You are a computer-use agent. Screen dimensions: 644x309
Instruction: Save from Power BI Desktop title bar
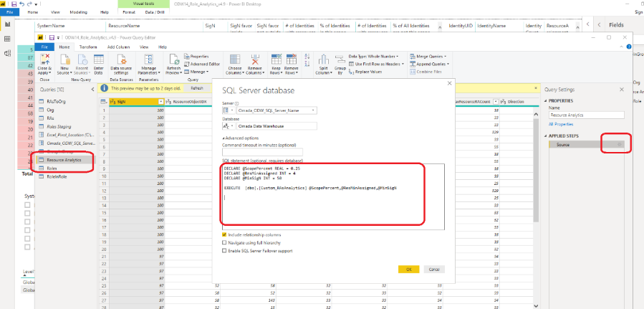coord(14,4)
